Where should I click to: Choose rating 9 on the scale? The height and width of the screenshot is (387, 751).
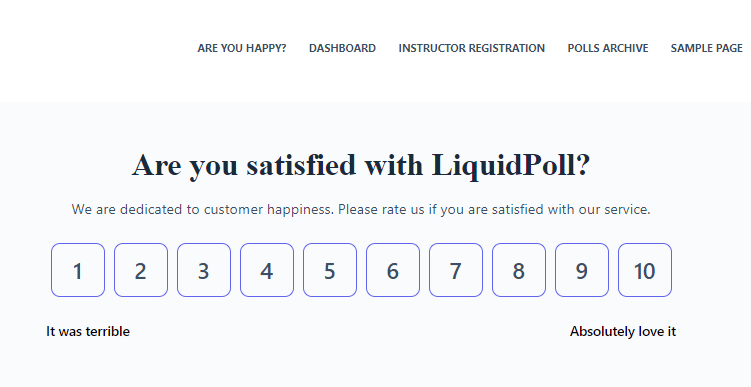[582, 270]
